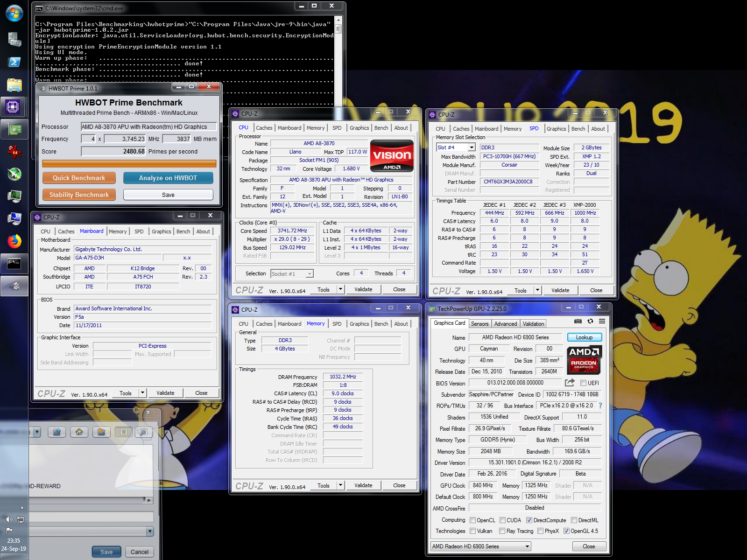Viewport: 747px width, 560px height.
Task: Click the network tray icon
Action: coord(21,519)
